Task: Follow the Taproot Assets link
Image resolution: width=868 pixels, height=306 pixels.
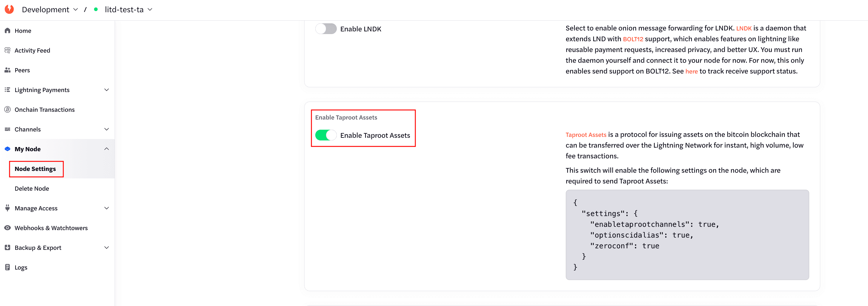Action: [x=586, y=134]
